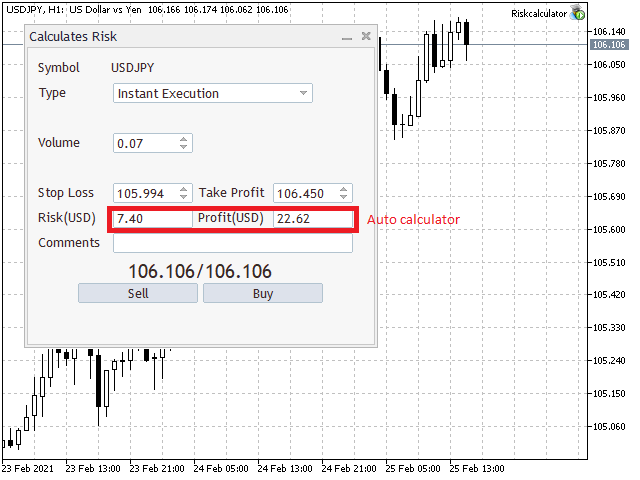Decrease Take Profit with the down arrow
Screen dimensions: 640x480
pos(344,197)
